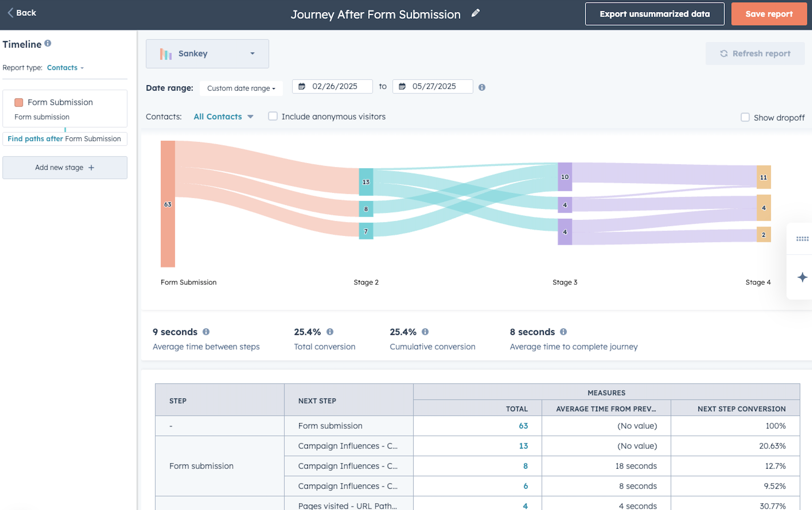Open the All Contacts dropdown

click(x=223, y=117)
